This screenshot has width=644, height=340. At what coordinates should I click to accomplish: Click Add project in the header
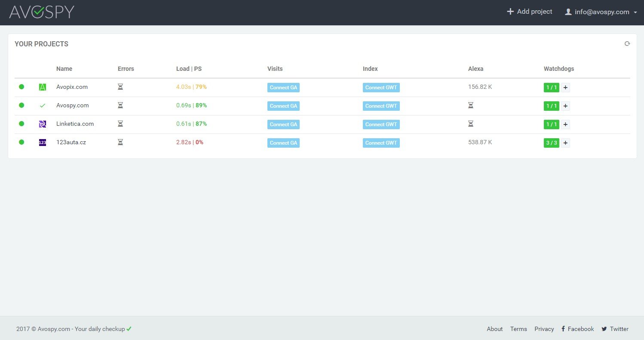click(x=530, y=12)
